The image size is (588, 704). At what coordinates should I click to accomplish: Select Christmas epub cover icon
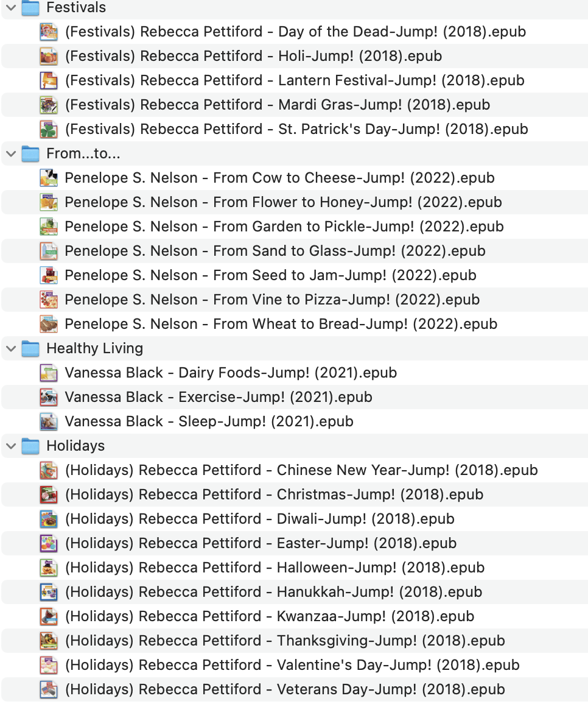tap(49, 495)
